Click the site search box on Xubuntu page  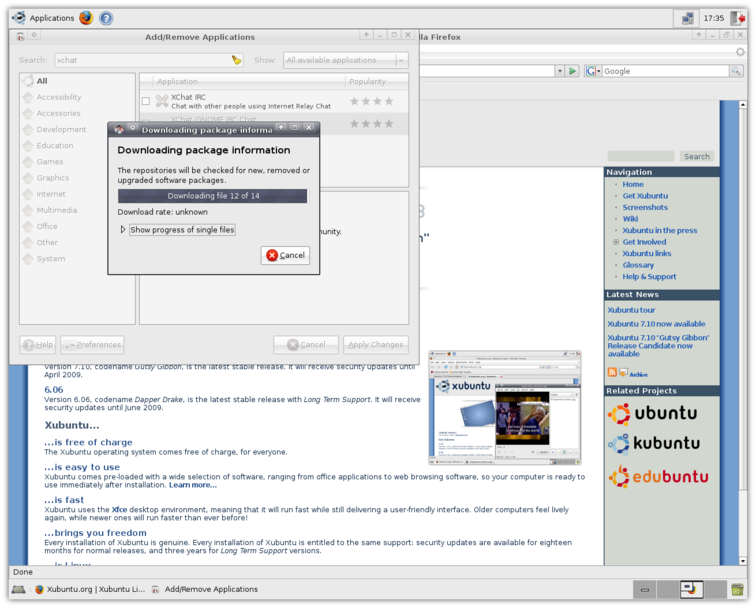point(641,156)
